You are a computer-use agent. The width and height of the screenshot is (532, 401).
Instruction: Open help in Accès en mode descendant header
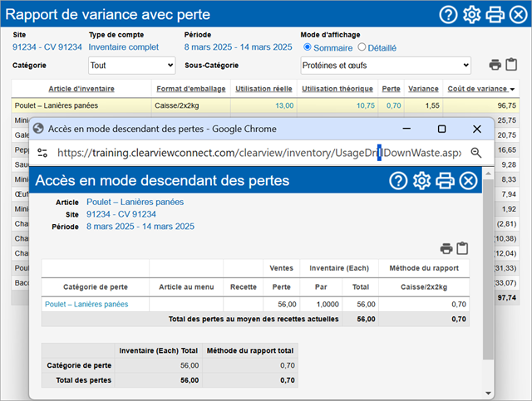[398, 181]
